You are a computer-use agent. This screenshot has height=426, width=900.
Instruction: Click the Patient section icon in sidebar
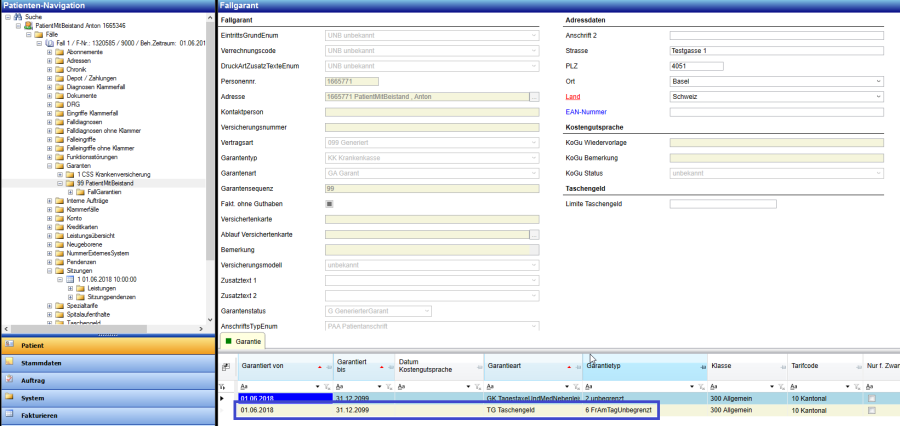(10, 345)
